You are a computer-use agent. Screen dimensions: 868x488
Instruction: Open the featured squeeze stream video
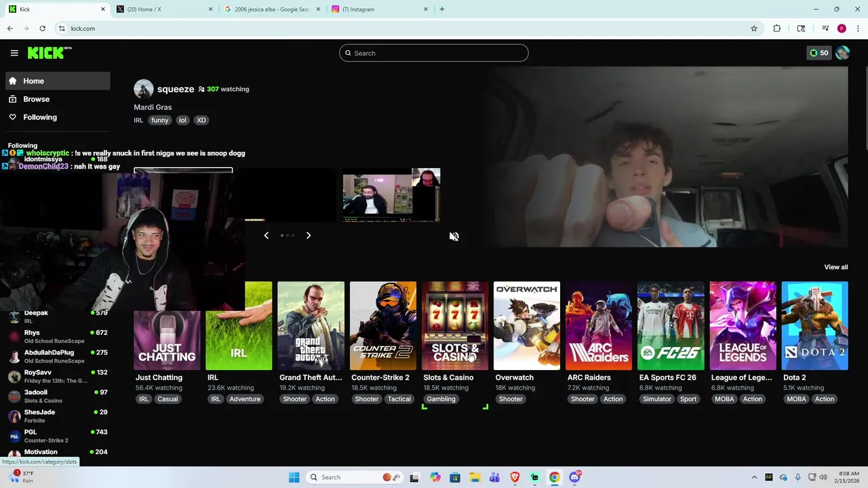(666, 157)
